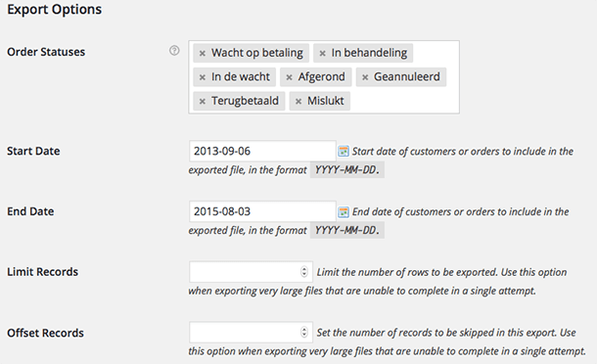Remove the 'In behandeling' status tag
Viewport: 597px width, 364px height.
tap(322, 53)
